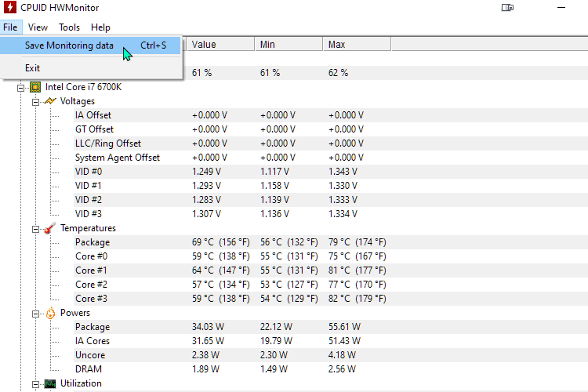Click the Max column header
Screen dimensions: 588x392
tap(357, 44)
